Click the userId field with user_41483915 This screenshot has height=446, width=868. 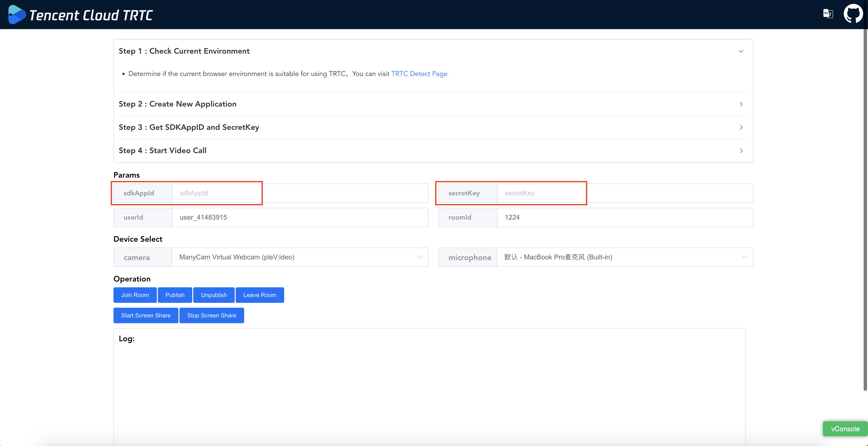point(300,217)
